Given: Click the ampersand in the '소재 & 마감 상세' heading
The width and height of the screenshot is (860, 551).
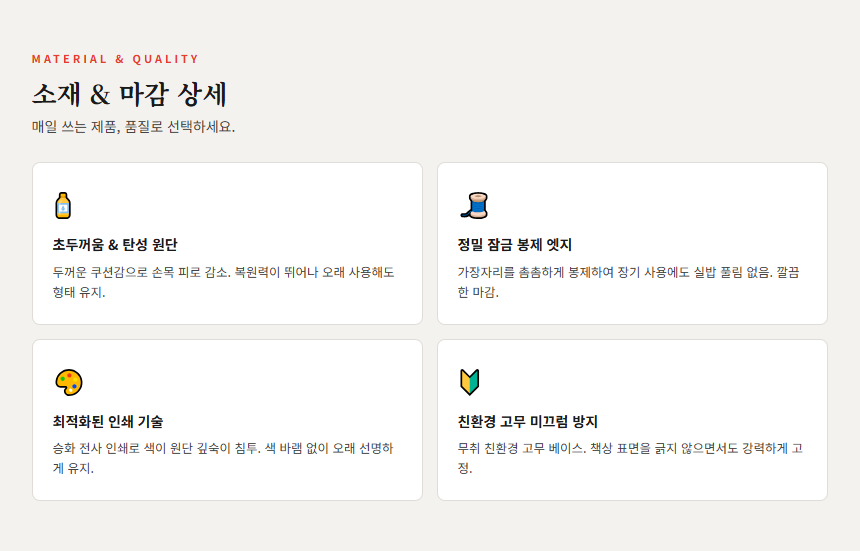Looking at the screenshot, I should tap(99, 96).
